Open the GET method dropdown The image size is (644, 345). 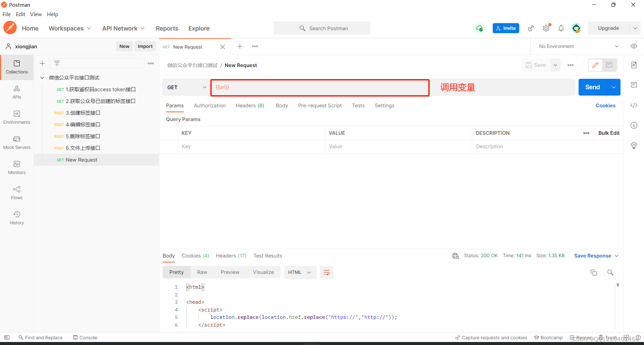click(186, 88)
